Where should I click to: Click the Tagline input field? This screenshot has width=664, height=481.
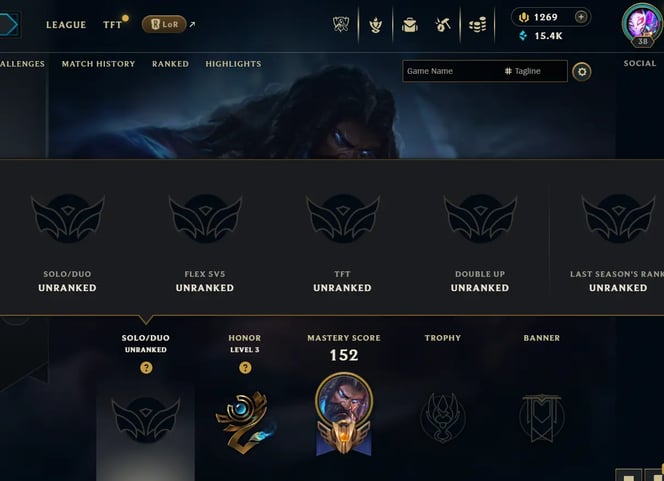click(535, 71)
